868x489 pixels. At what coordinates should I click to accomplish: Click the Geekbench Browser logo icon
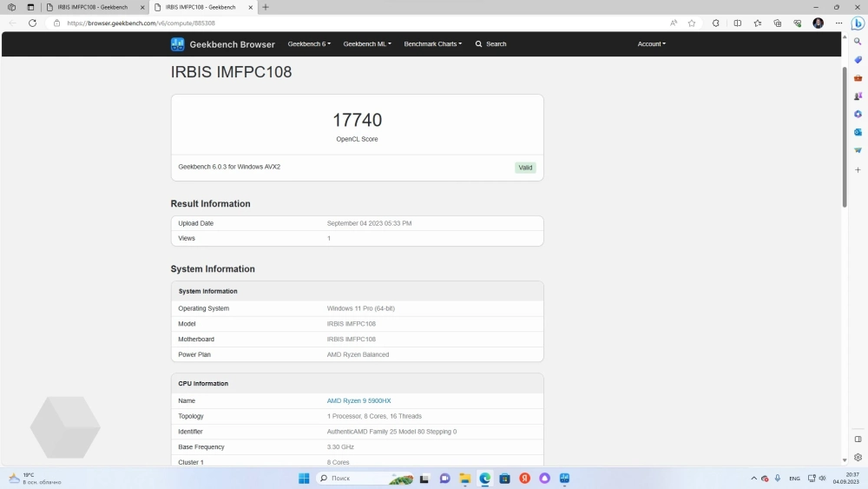pos(177,44)
